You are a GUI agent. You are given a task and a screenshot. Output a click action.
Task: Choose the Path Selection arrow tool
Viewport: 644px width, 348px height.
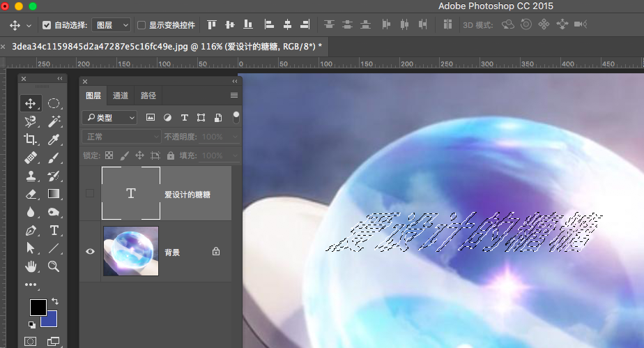point(31,248)
